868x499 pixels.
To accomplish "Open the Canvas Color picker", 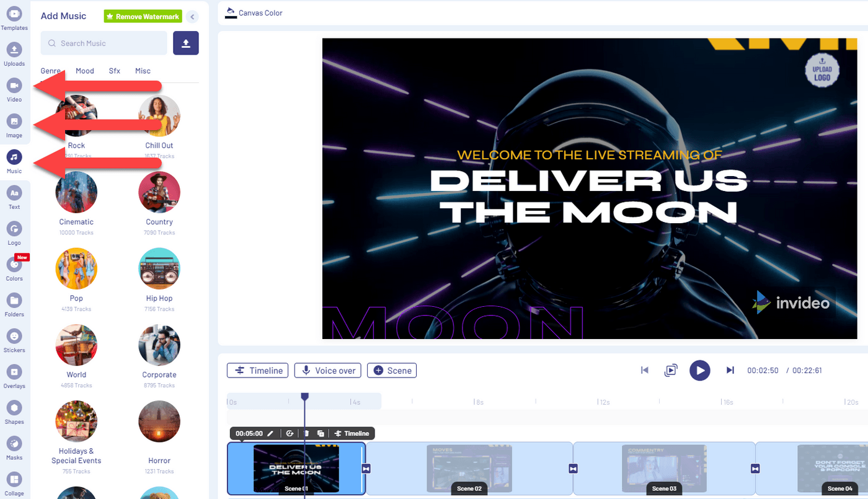I will [x=254, y=12].
